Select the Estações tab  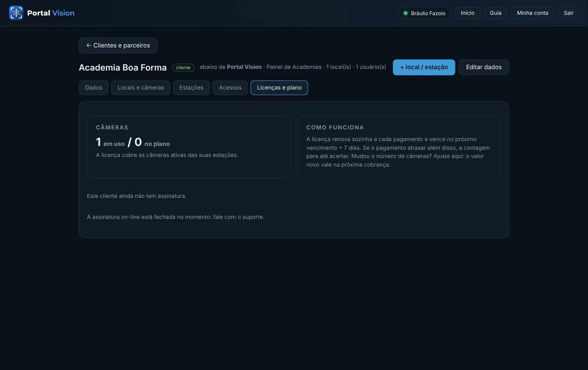click(191, 88)
